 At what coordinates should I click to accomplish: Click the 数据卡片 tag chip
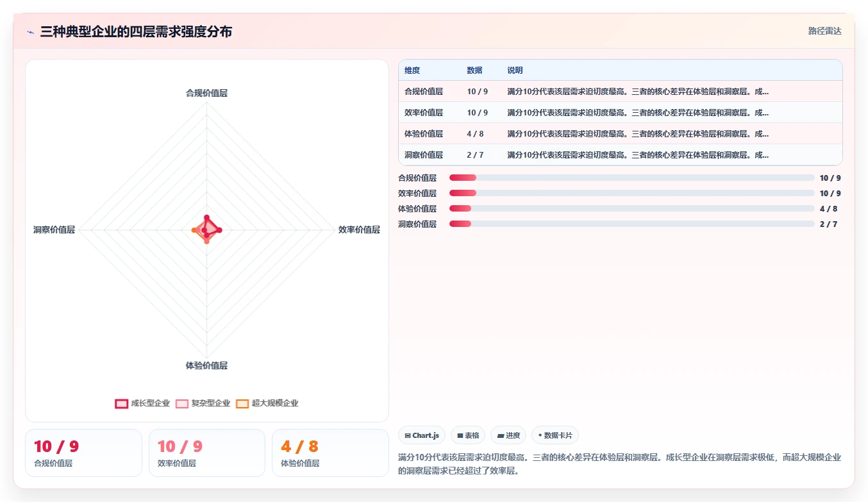(x=555, y=435)
